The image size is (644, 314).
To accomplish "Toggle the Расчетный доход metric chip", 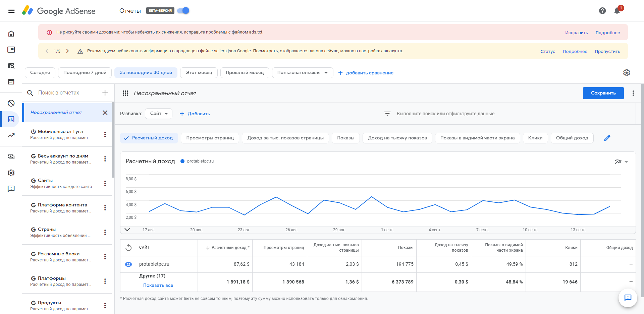I will tap(149, 138).
